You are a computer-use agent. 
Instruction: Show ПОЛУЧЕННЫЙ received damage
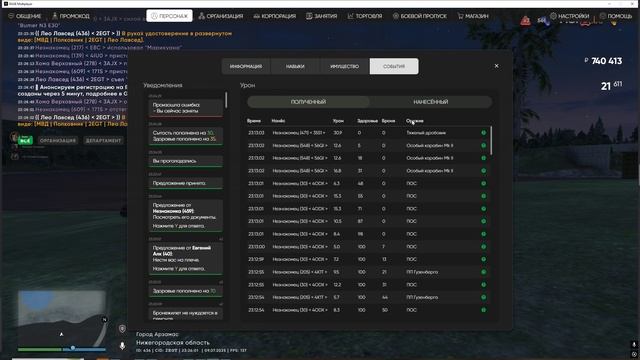pos(308,102)
